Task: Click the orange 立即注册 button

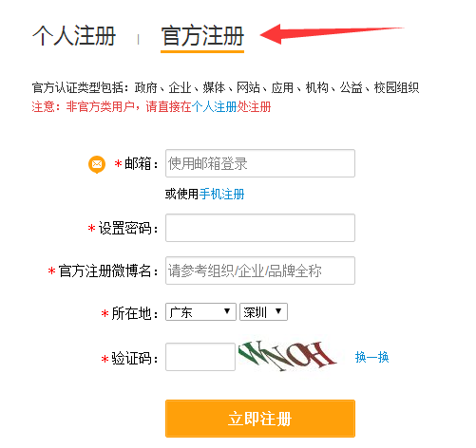Action: coord(260,419)
